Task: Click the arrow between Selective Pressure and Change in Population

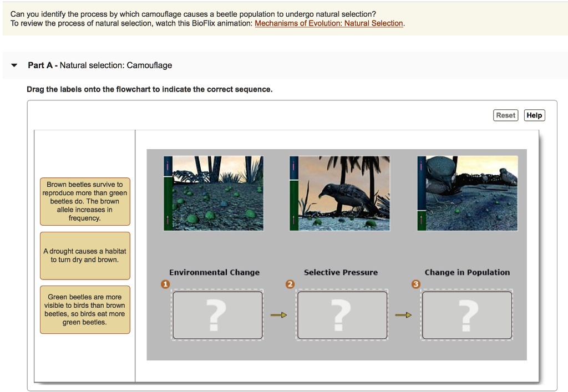Action: [404, 314]
